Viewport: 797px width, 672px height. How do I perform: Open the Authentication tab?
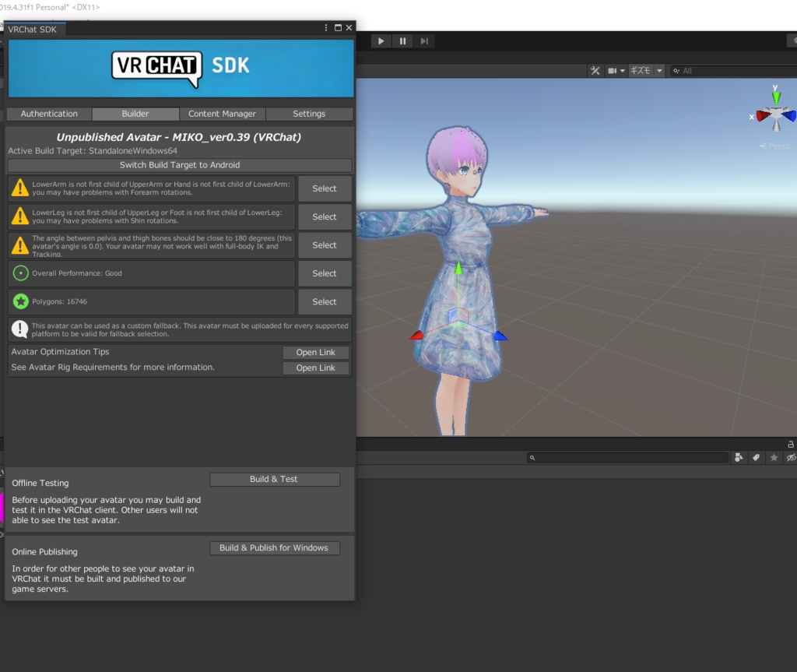point(48,114)
